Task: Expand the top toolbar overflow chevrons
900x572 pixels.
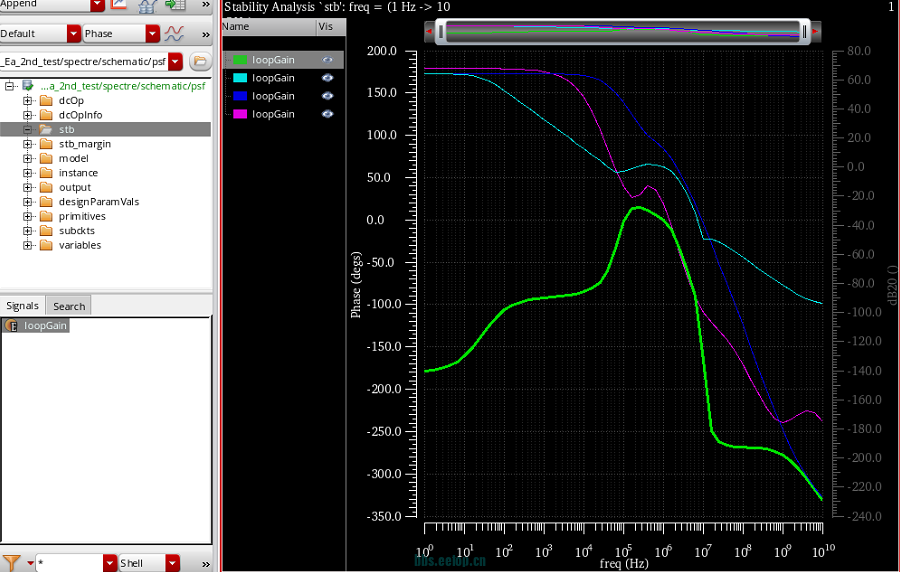Action: tap(205, 5)
